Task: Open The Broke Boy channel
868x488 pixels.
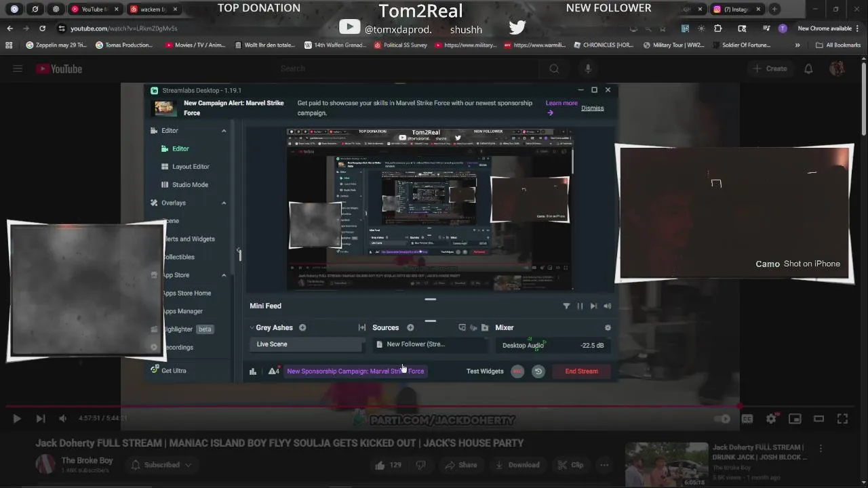Action: point(87,460)
